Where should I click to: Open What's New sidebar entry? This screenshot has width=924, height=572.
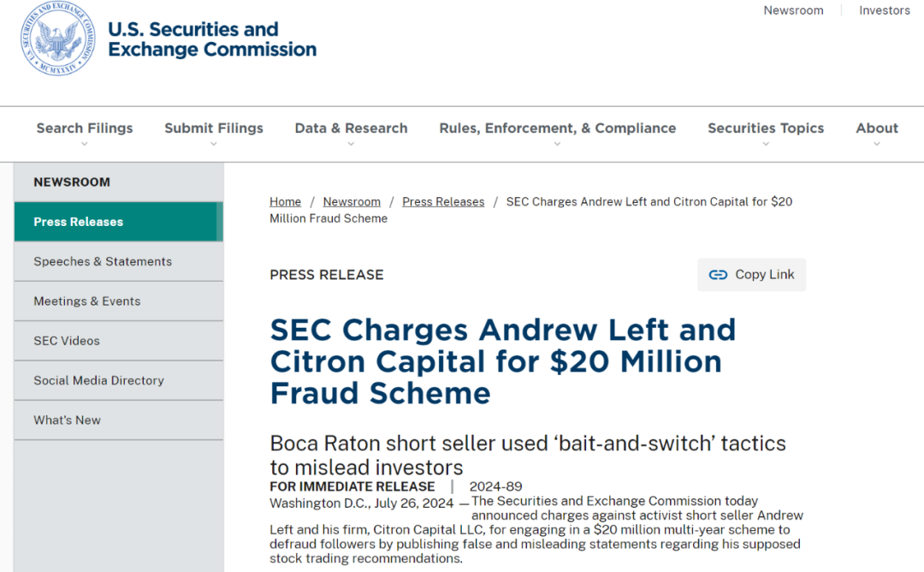pyautogui.click(x=67, y=420)
